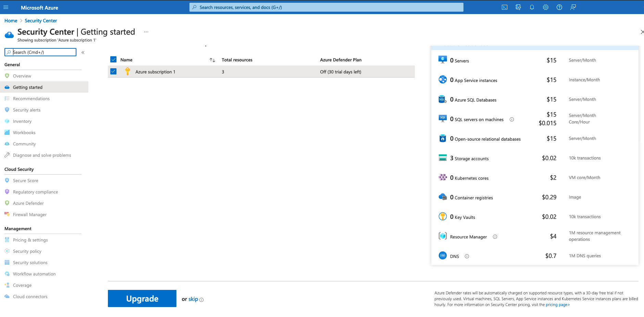Click the Security Center breadcrumb link

(x=41, y=21)
